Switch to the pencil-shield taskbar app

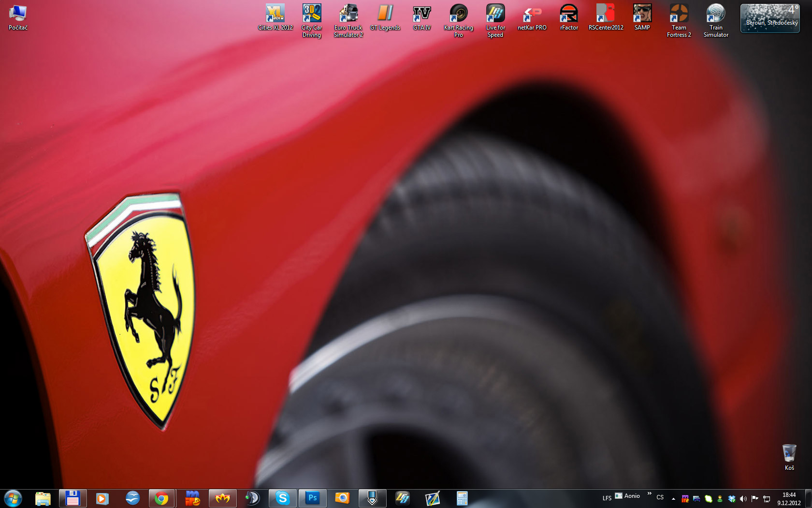click(x=372, y=498)
